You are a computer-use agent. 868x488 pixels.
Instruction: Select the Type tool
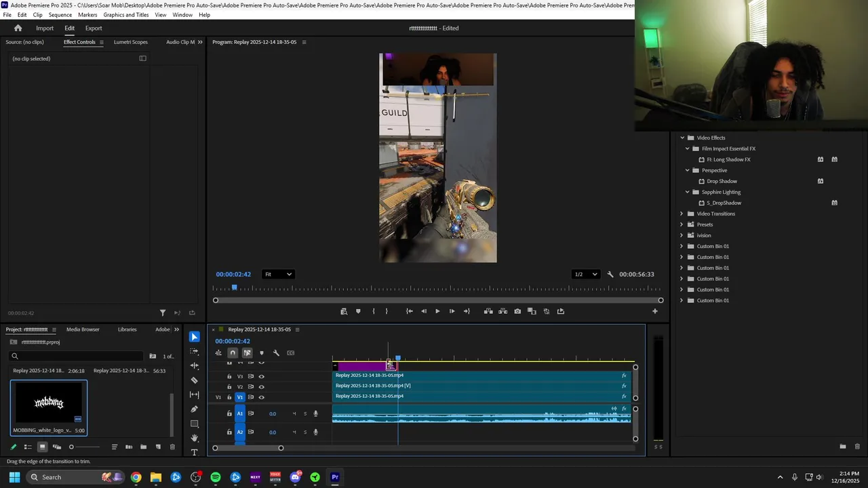pyautogui.click(x=195, y=452)
